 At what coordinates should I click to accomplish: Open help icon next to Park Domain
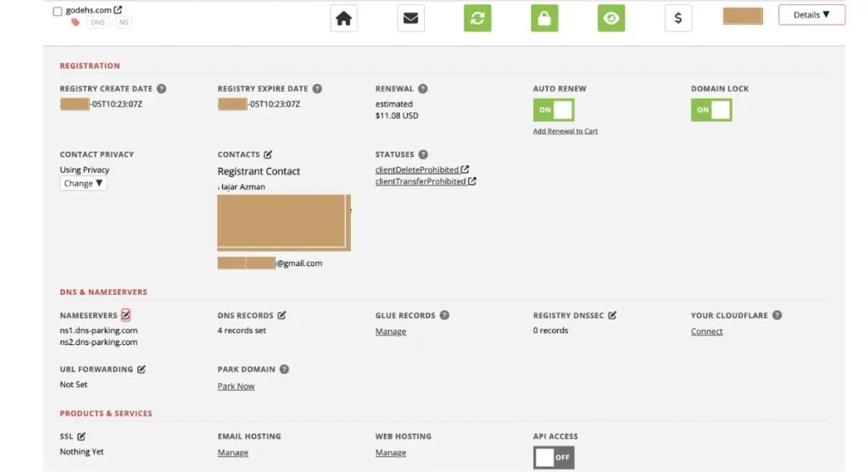point(284,369)
